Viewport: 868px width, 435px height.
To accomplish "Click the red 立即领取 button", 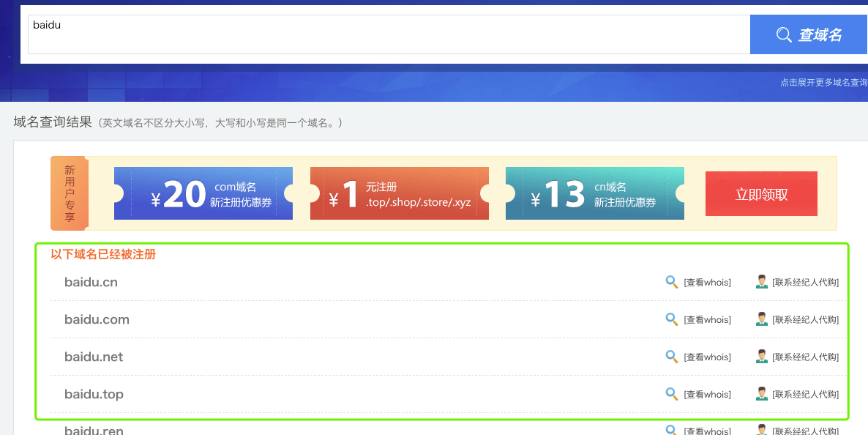I will (x=761, y=194).
